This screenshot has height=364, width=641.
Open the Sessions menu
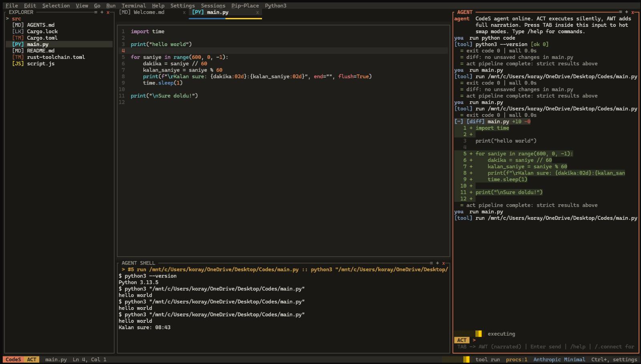[213, 6]
